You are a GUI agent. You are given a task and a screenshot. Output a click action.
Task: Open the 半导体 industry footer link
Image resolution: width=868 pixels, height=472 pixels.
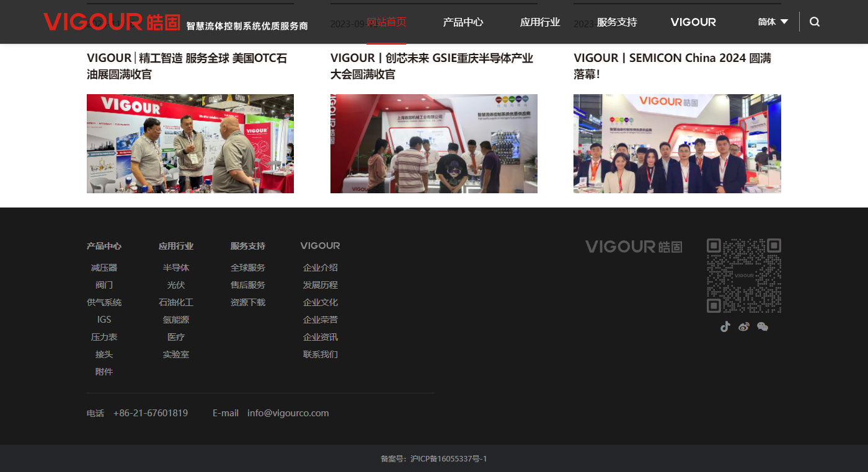[176, 268]
